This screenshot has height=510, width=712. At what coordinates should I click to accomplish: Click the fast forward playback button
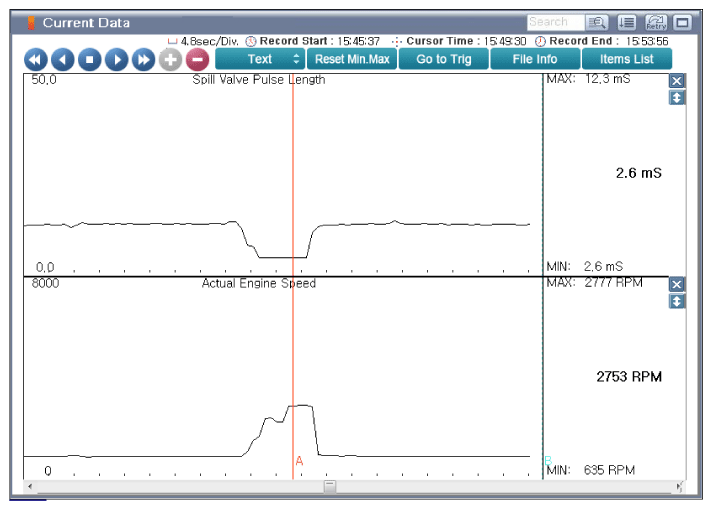[143, 59]
